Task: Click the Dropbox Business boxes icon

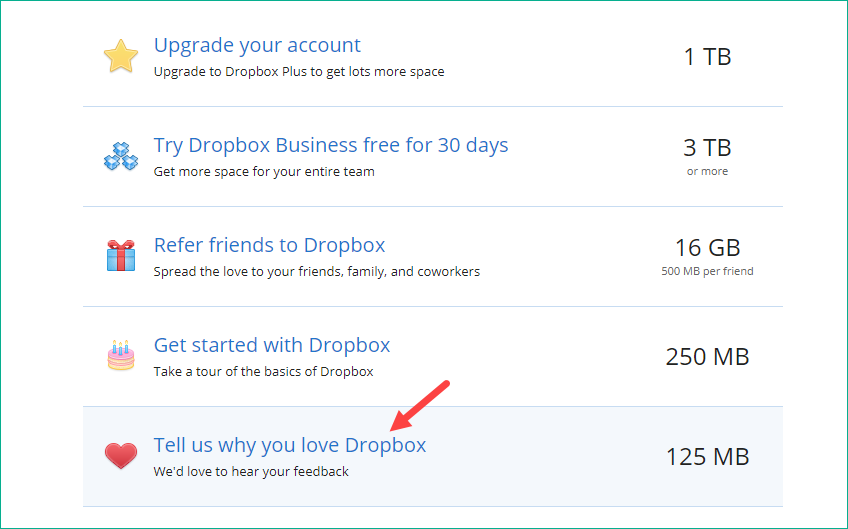Action: (121, 156)
